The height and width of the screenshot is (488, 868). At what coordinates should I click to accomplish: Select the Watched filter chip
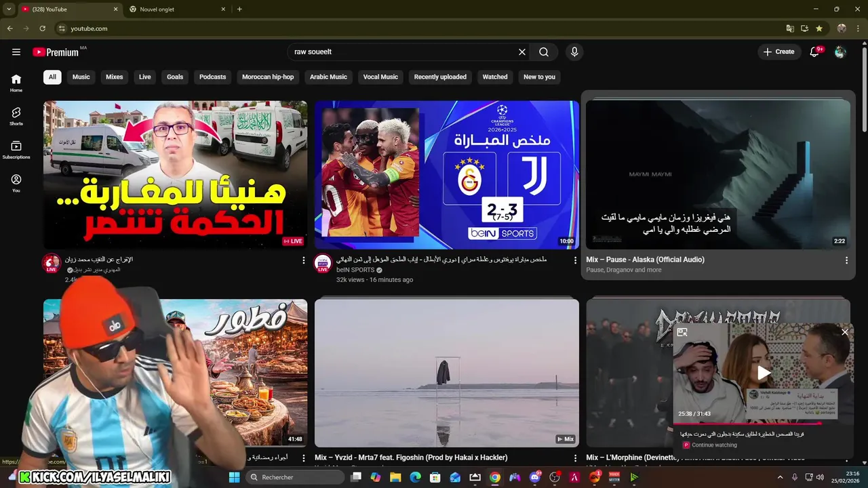point(495,77)
